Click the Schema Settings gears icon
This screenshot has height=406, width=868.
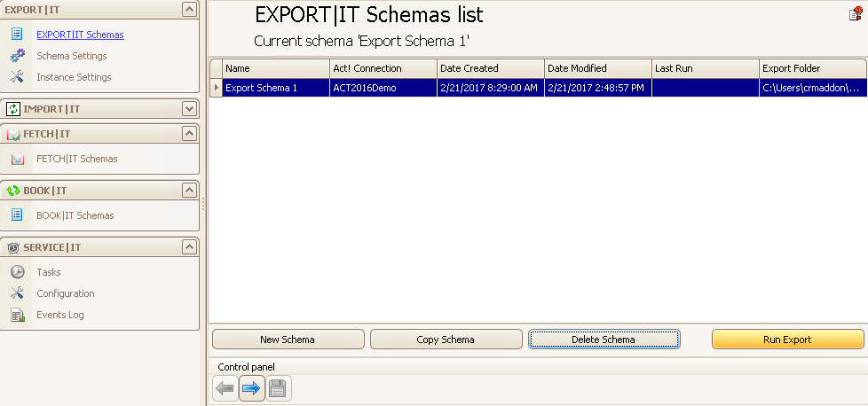[x=17, y=56]
